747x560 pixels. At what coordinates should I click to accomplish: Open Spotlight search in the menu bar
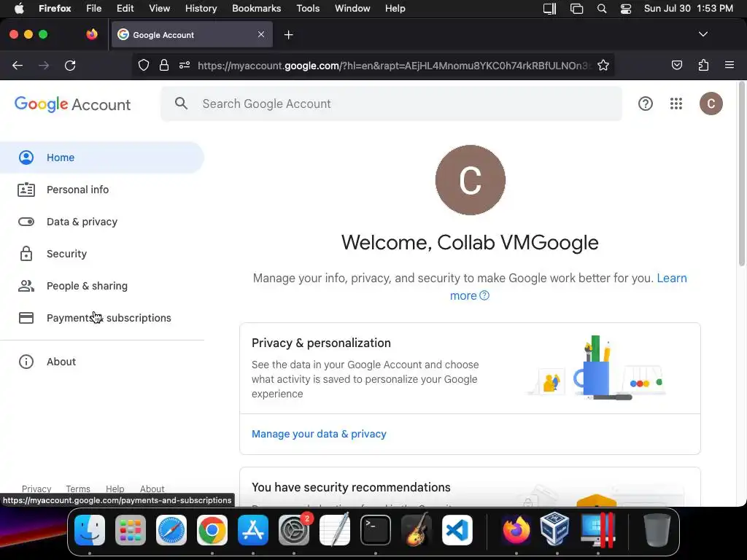pyautogui.click(x=602, y=9)
